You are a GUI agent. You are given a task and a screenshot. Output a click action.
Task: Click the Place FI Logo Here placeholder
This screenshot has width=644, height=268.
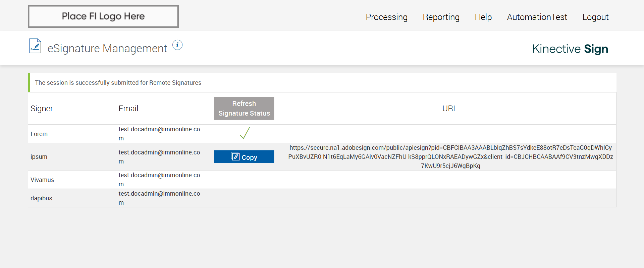point(103,16)
